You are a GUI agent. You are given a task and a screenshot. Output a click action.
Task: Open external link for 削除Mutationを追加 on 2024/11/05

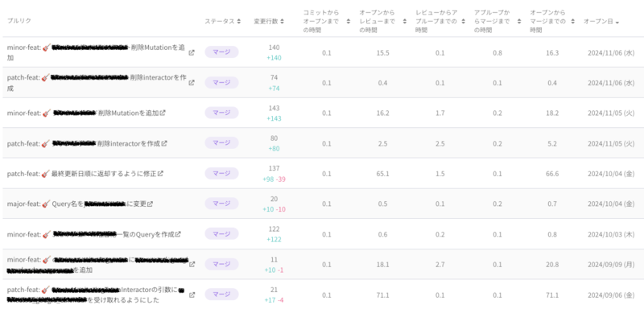pyautogui.click(x=163, y=113)
